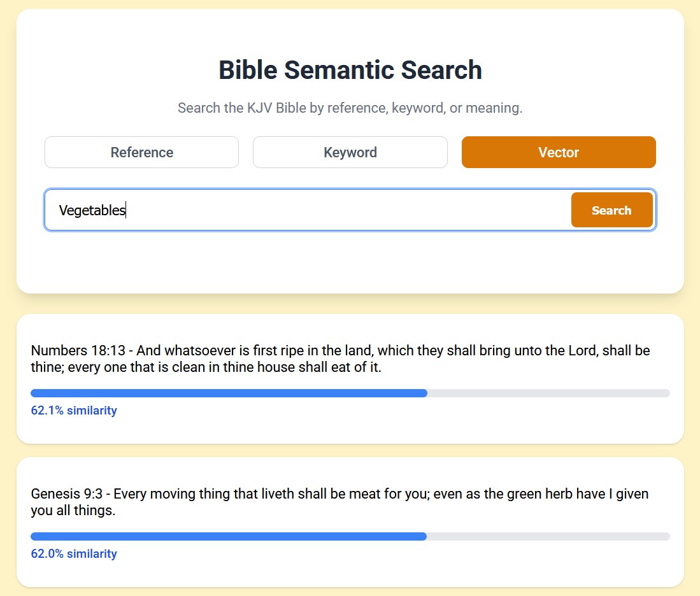Click the Bible Semantic Search title
The width and height of the screenshot is (700, 596).
350,70
